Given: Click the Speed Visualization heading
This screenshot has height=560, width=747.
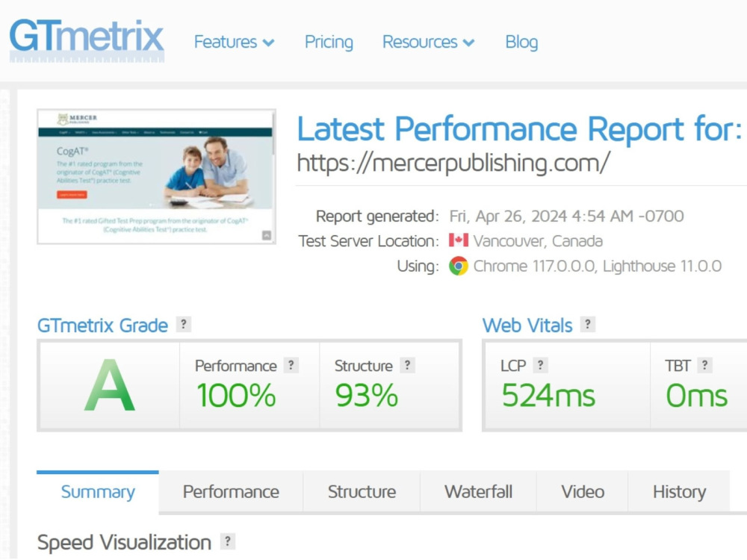Looking at the screenshot, I should (x=124, y=542).
